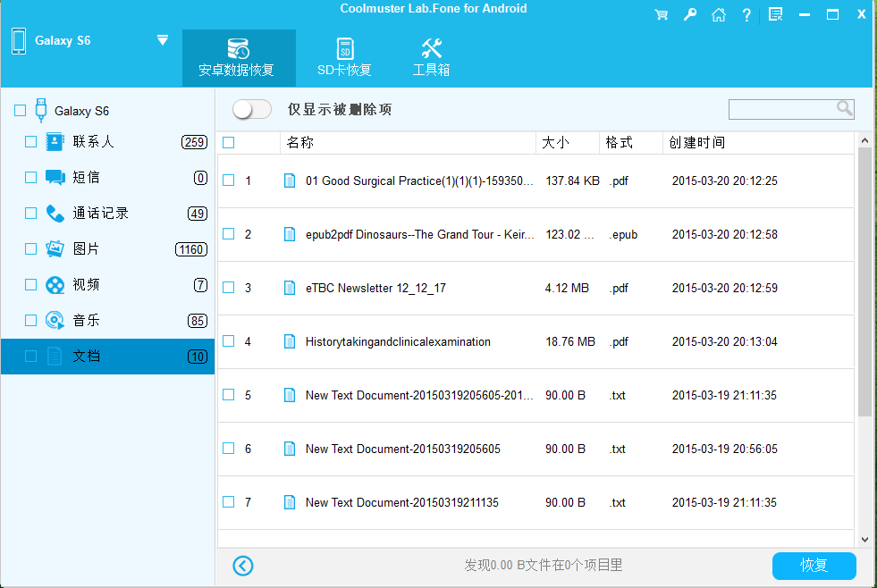Screen dimensions: 877x588
Task: Check the 文档 category checkbox
Action: click(x=30, y=356)
